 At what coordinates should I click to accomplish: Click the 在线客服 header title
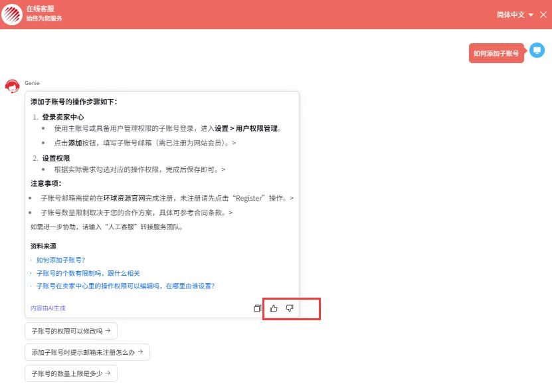(x=40, y=9)
